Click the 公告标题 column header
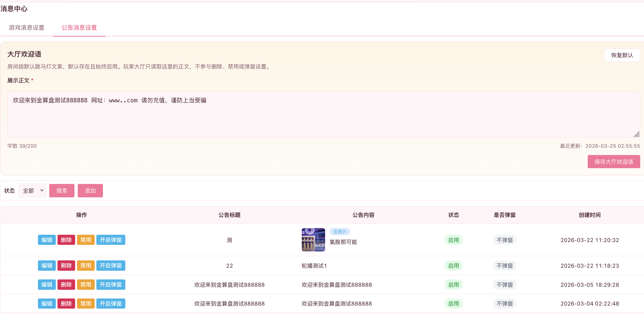This screenshot has width=644, height=326. (x=229, y=215)
